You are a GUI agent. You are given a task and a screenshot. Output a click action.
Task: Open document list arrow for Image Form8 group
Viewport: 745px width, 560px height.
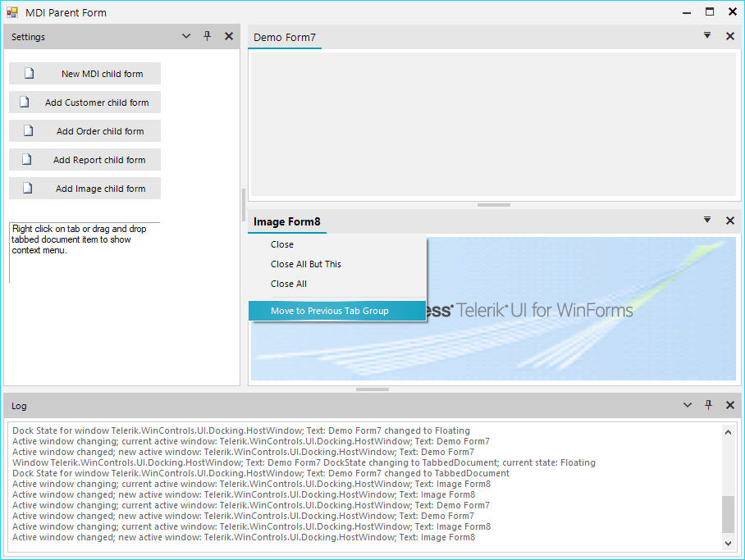point(707,220)
